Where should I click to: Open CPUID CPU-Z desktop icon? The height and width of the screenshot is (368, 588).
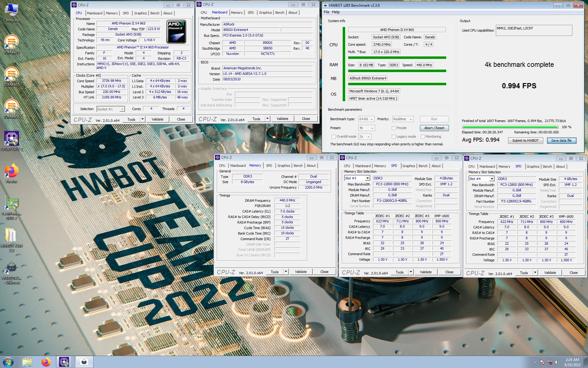pos(12,141)
